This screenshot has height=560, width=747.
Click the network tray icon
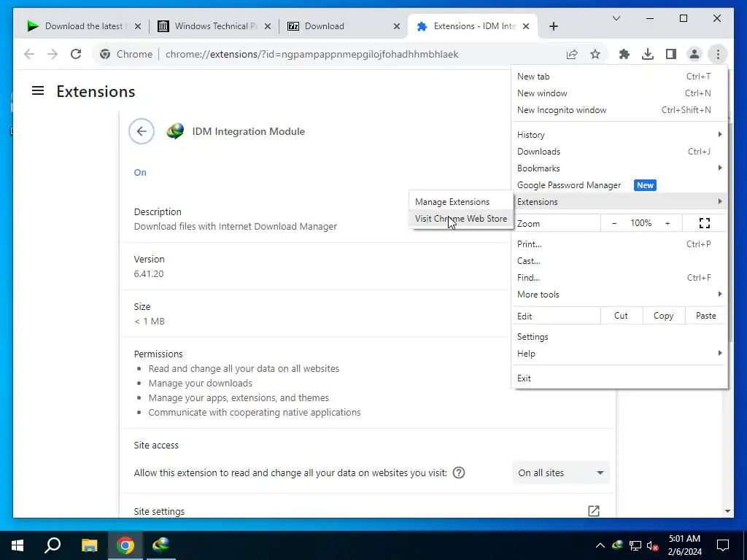coord(635,545)
